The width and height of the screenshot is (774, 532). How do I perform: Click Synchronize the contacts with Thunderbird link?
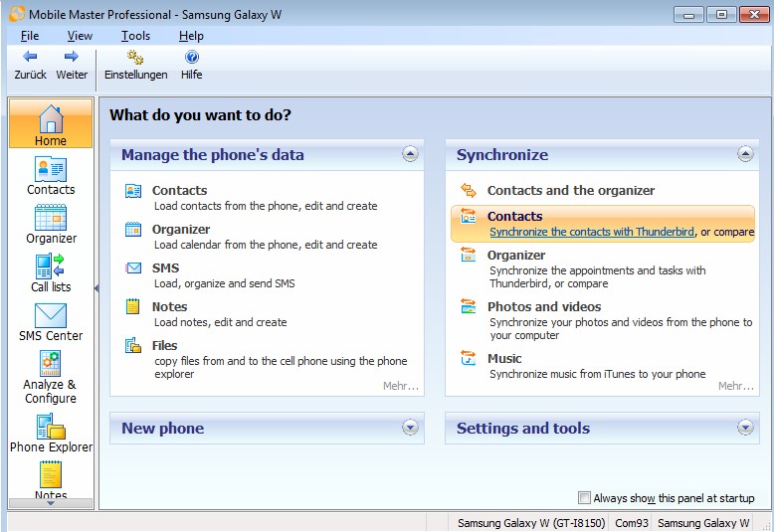pyautogui.click(x=591, y=232)
